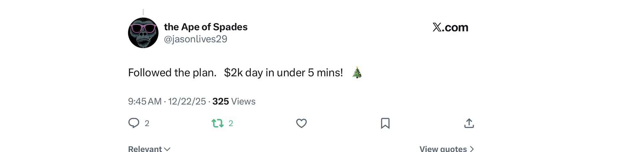Click the 12/22/25 post date
Image resolution: width=644 pixels, height=152 pixels.
click(x=187, y=101)
